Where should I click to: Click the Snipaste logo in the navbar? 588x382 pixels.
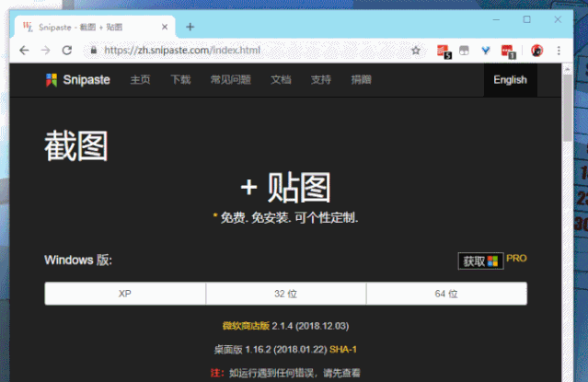click(x=77, y=80)
